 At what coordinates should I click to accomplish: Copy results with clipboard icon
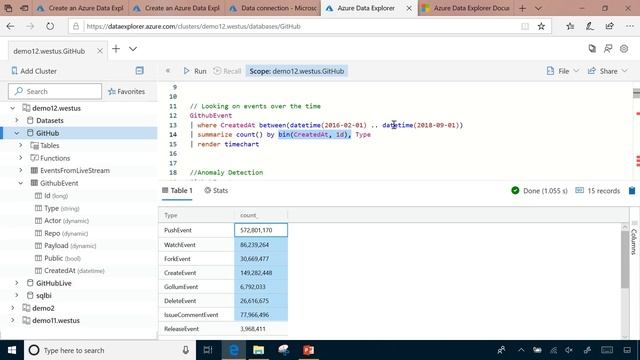(x=632, y=191)
